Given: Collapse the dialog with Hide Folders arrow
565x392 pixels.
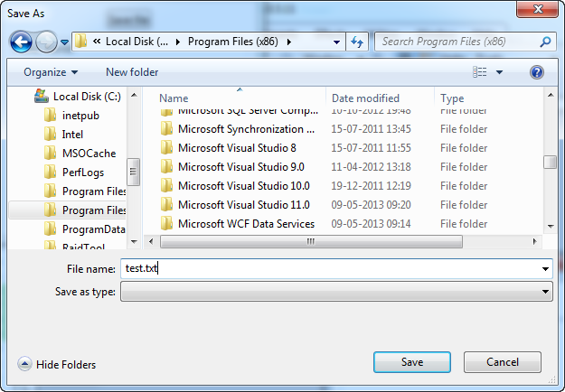Looking at the screenshot, I should tap(24, 364).
